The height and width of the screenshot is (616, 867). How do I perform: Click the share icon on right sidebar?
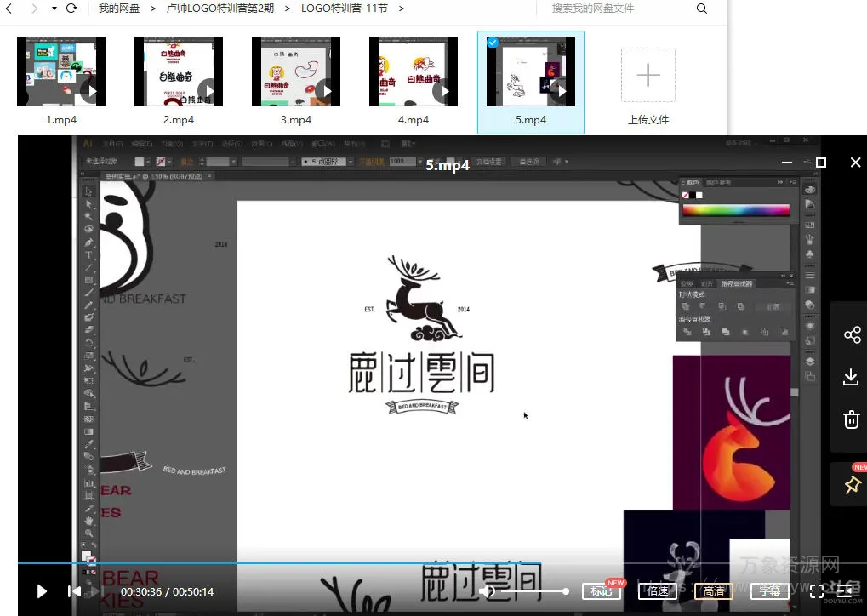click(x=852, y=334)
